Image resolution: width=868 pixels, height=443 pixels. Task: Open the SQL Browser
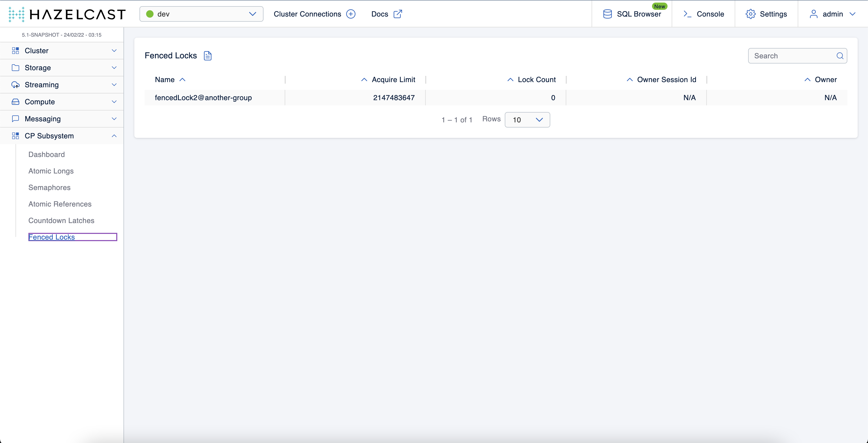pyautogui.click(x=632, y=14)
